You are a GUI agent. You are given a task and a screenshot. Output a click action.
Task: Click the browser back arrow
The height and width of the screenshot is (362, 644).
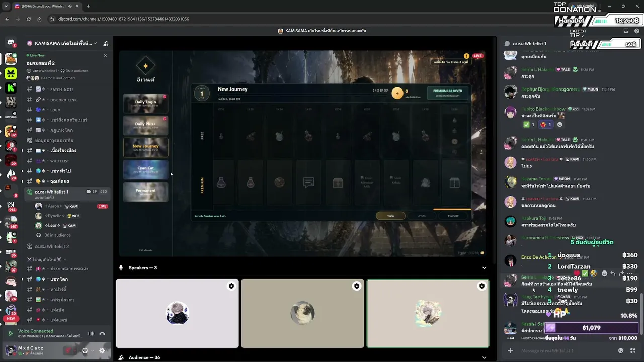pos(7,19)
